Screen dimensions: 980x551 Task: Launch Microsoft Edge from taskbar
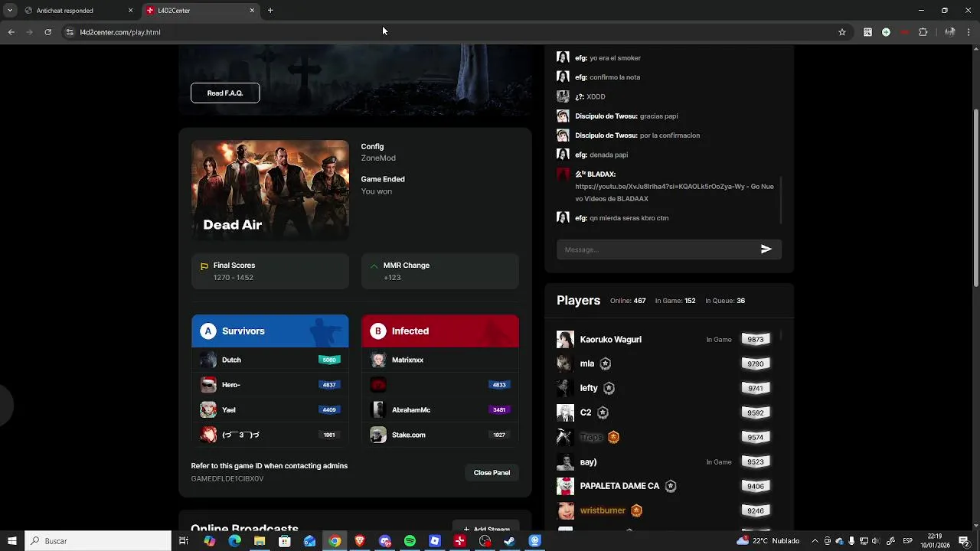(x=234, y=541)
